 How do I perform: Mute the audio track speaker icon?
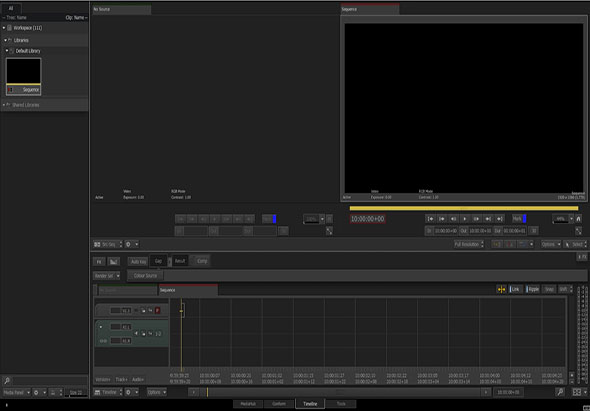click(136, 333)
